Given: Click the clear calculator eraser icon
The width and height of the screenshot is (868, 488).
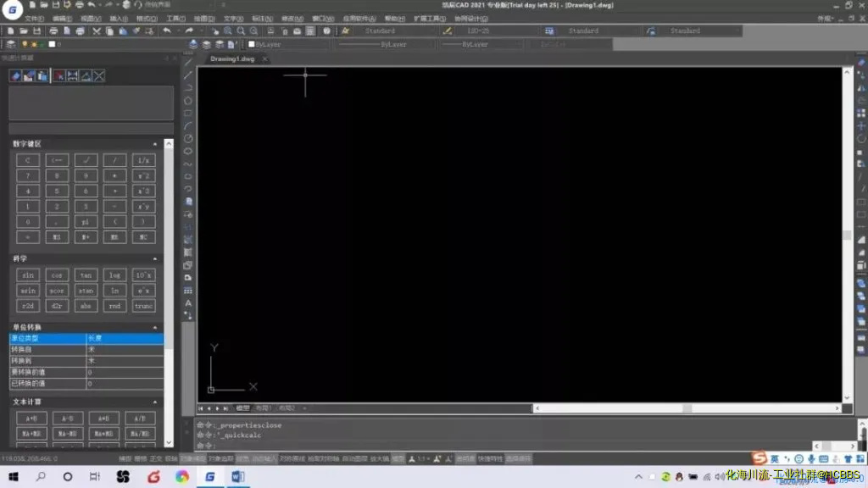Looking at the screenshot, I should click(x=15, y=76).
